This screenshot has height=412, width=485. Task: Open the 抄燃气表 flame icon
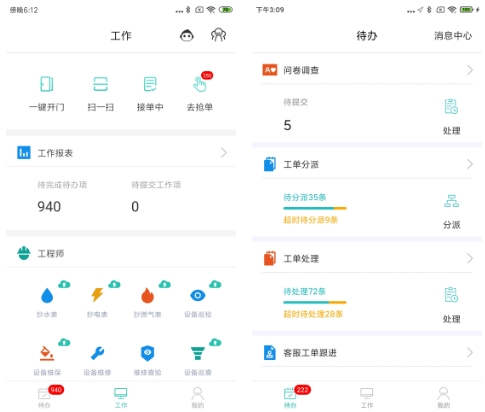point(147,295)
